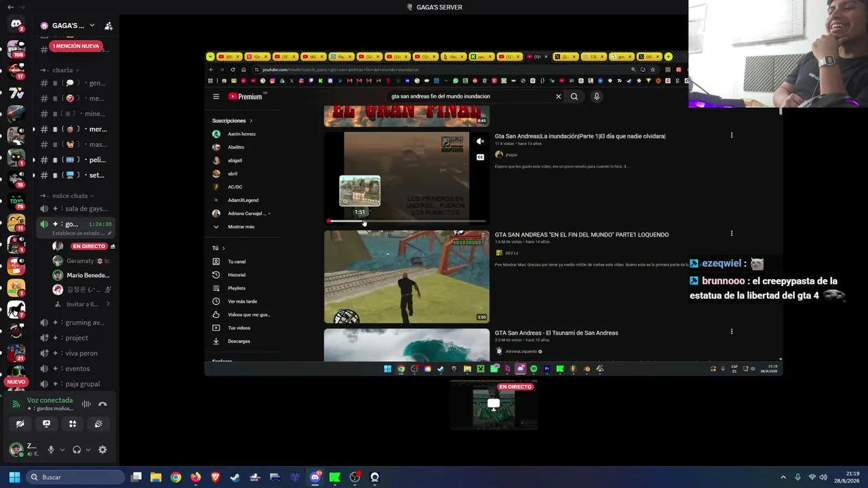Viewport: 868px width, 488px height.
Task: Bookmark page with the address bar star
Action: 652,69
